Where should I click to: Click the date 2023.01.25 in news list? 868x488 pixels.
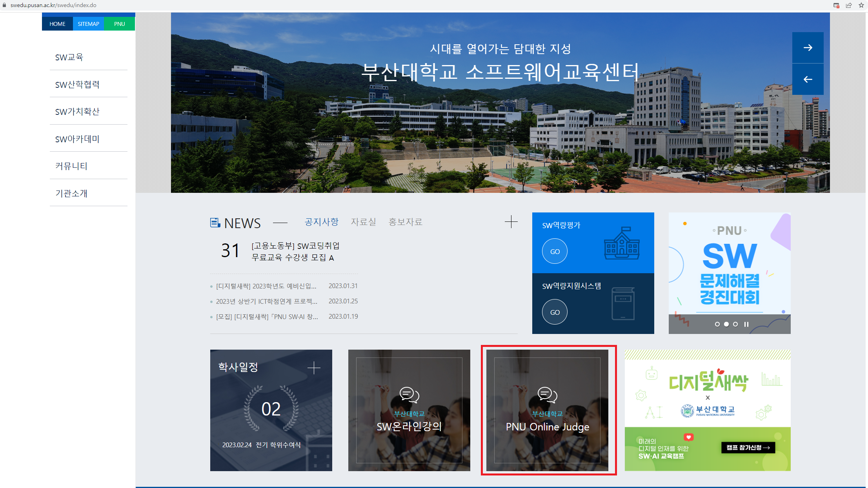click(x=343, y=301)
